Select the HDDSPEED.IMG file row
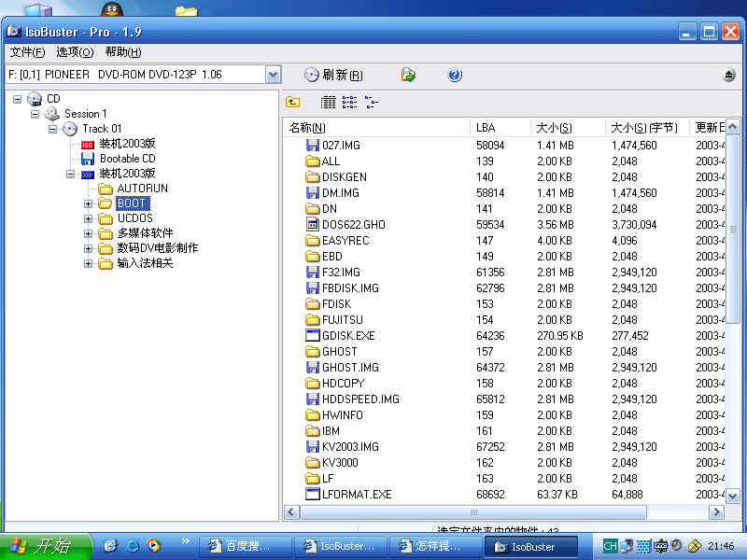Image resolution: width=747 pixels, height=560 pixels. pyautogui.click(x=504, y=399)
